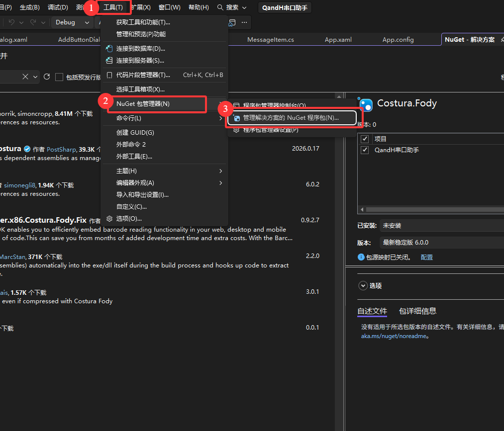504x431 pixels.
Task: Toggle the 包括预发行版 checkbox
Action: coord(59,77)
